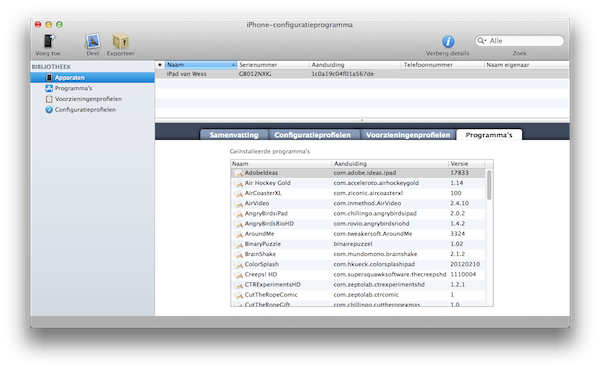Select Apparaten in the library sidebar
The height and width of the screenshot is (370, 600).
[93, 78]
